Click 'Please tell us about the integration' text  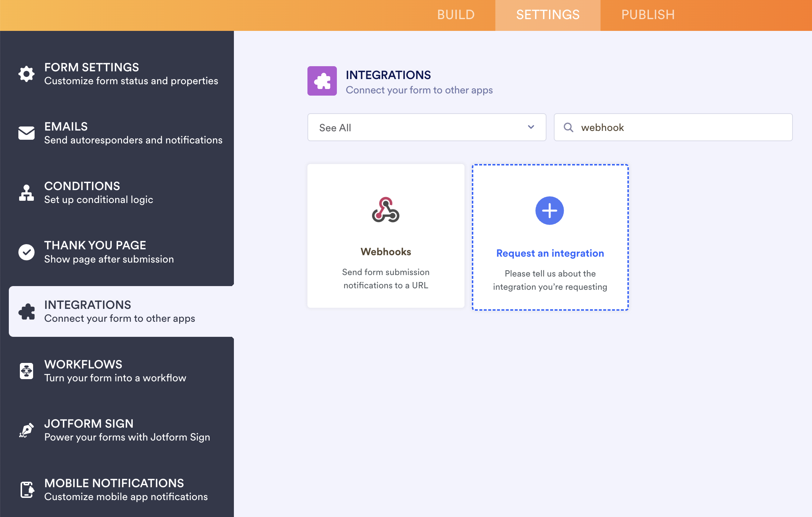click(x=550, y=280)
